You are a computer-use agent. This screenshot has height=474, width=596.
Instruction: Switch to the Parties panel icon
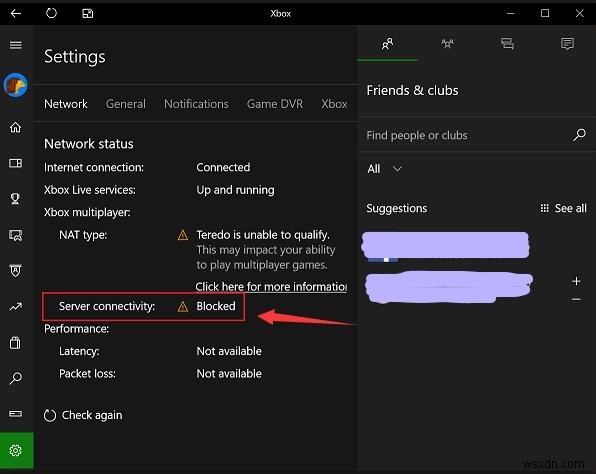[447, 44]
